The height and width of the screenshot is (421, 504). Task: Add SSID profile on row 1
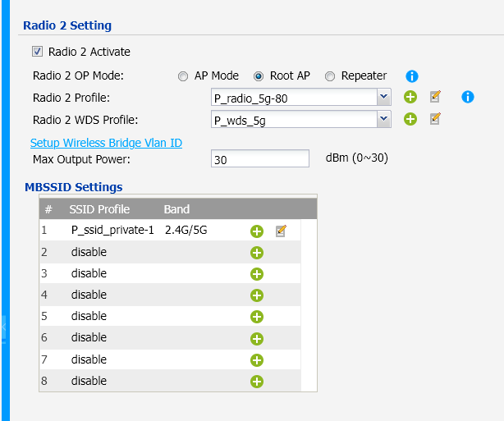click(x=256, y=231)
